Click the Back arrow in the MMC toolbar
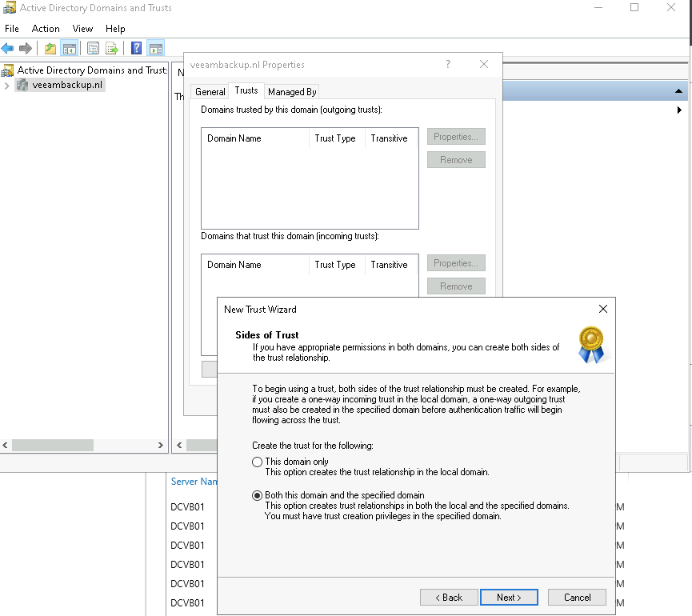Viewport: 692px width, 616px height. click(x=8, y=49)
